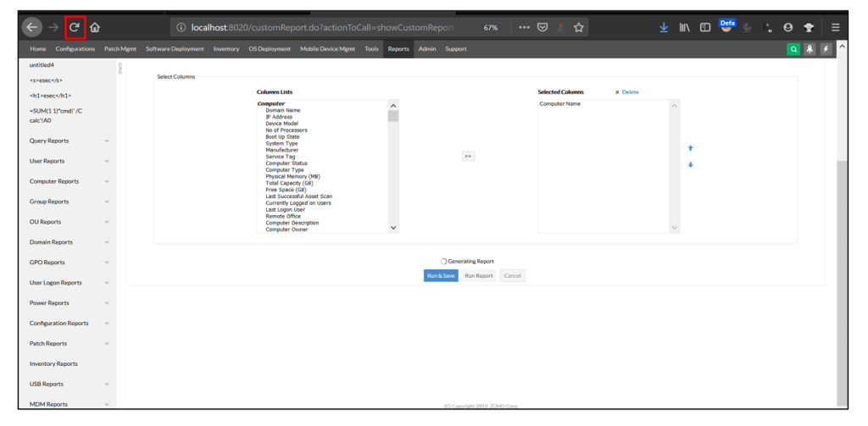Move selected column up with arrow
Image resolution: width=868 pixels, height=426 pixels.
click(x=690, y=148)
